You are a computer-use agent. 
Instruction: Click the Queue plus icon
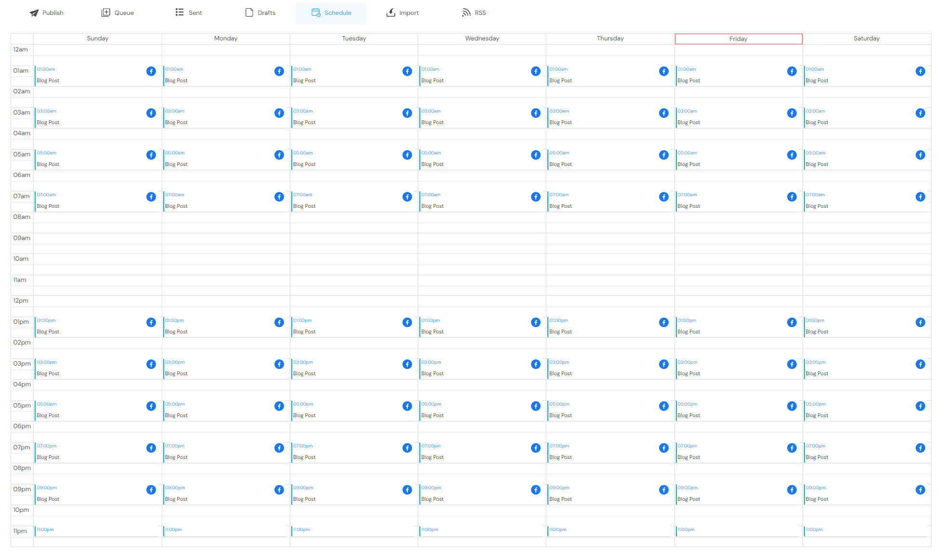(106, 13)
